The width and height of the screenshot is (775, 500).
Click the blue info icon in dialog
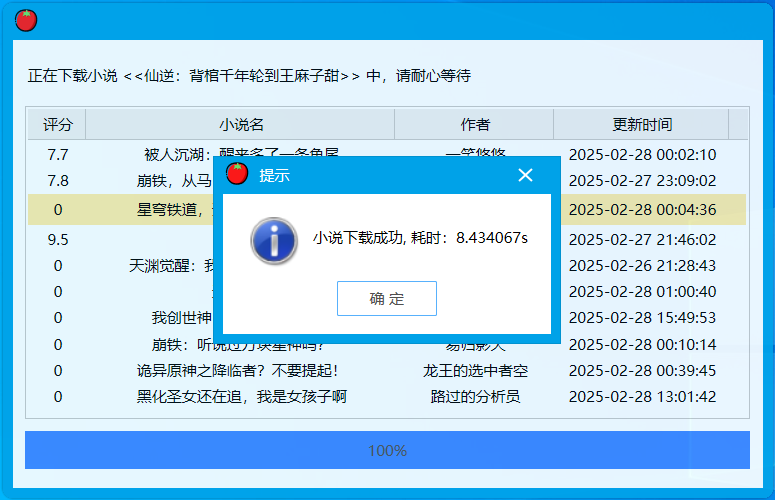[x=274, y=241]
